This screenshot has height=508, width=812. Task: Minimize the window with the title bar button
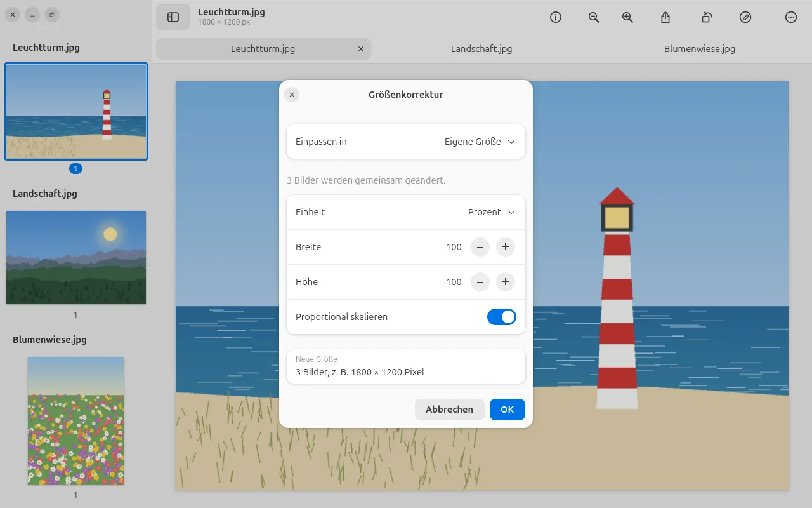33,15
